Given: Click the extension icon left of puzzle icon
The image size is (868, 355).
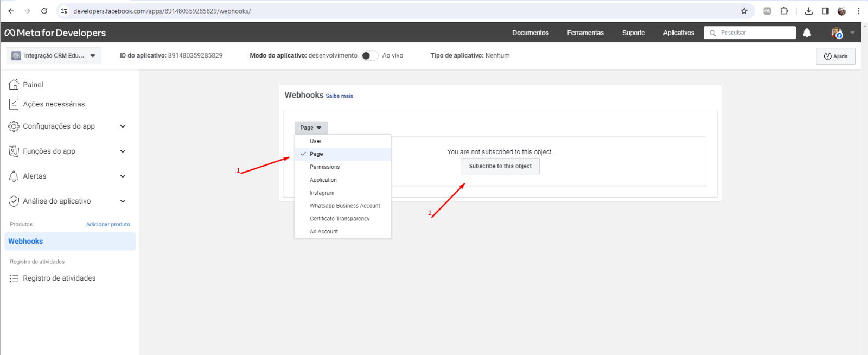Looking at the screenshot, I should 767,11.
